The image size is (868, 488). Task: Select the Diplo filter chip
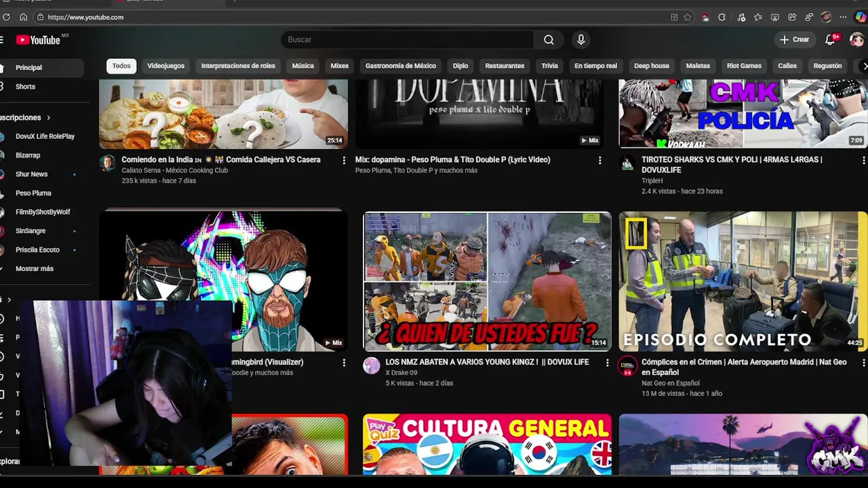460,66
